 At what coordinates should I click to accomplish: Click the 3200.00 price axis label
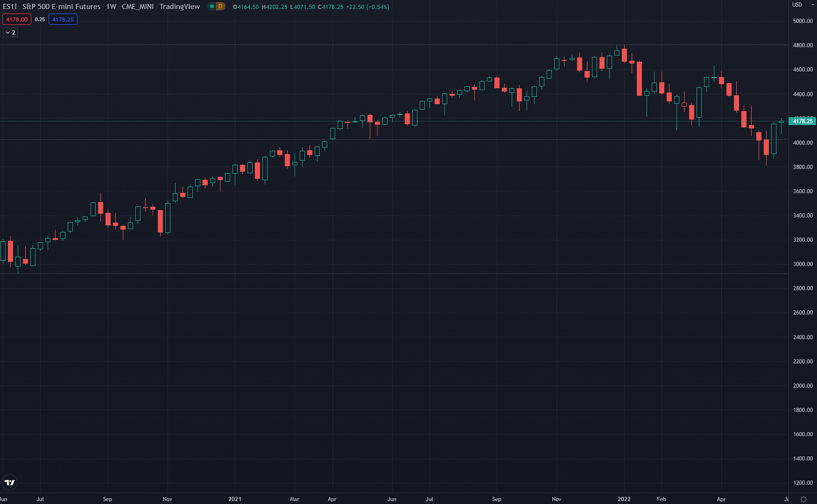pos(802,240)
